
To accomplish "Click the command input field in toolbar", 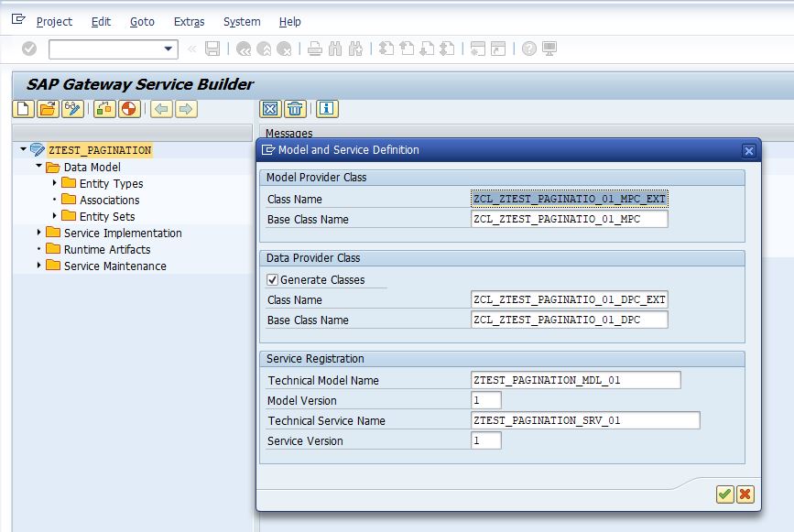I will point(106,49).
